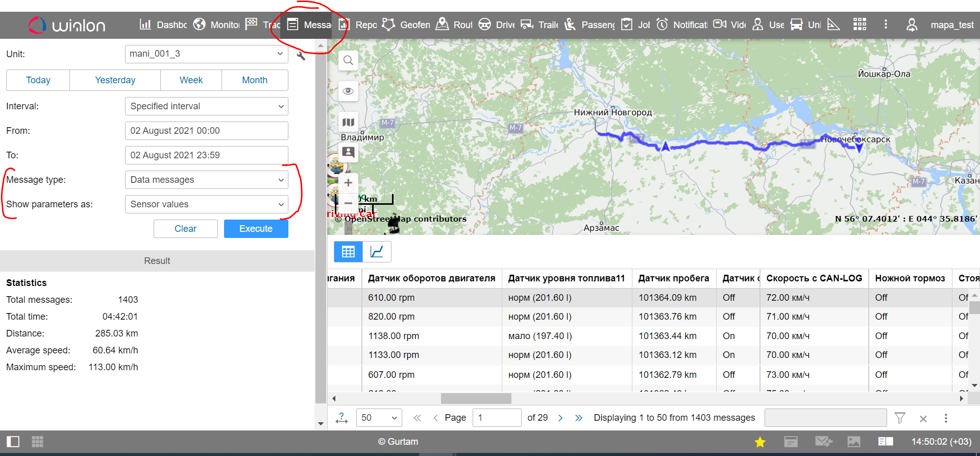
Task: Go to the last page of messages
Action: (578, 418)
